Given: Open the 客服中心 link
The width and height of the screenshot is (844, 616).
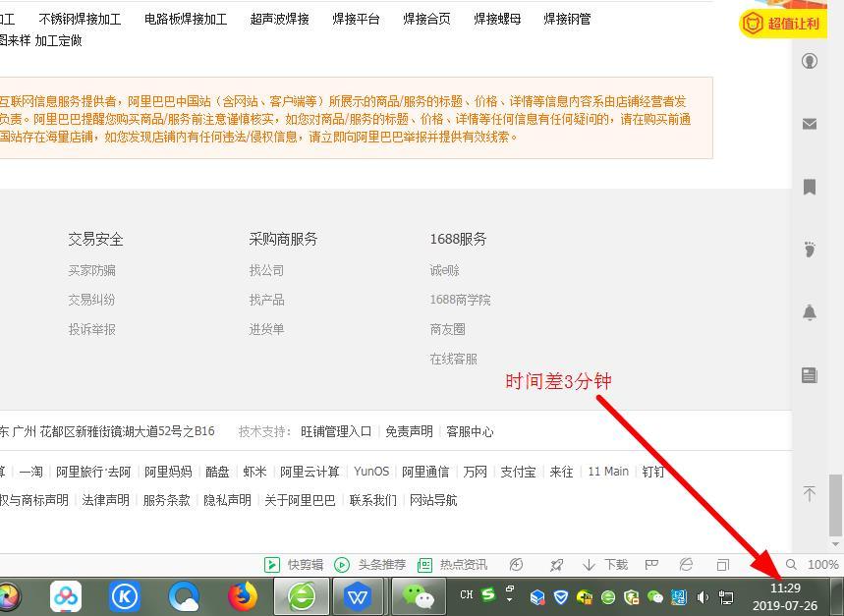Looking at the screenshot, I should (x=470, y=431).
